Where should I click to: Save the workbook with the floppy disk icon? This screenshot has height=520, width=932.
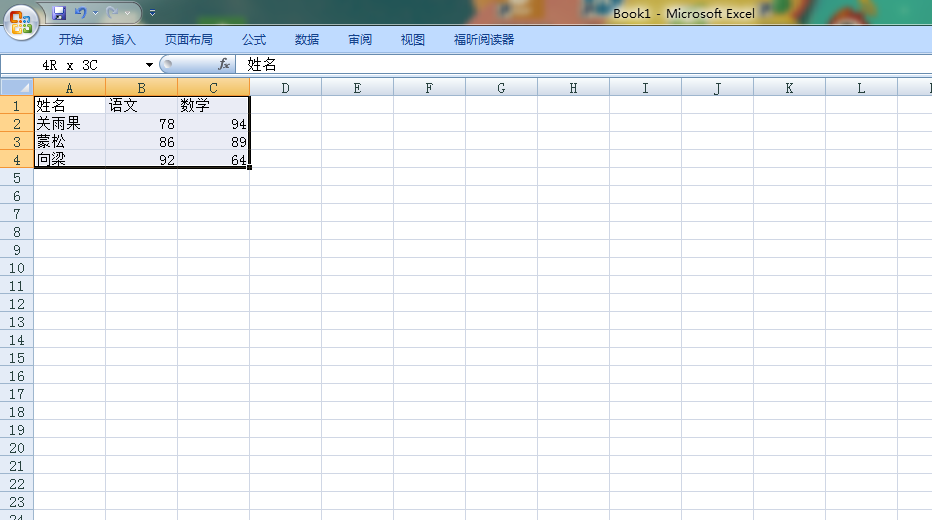click(59, 12)
